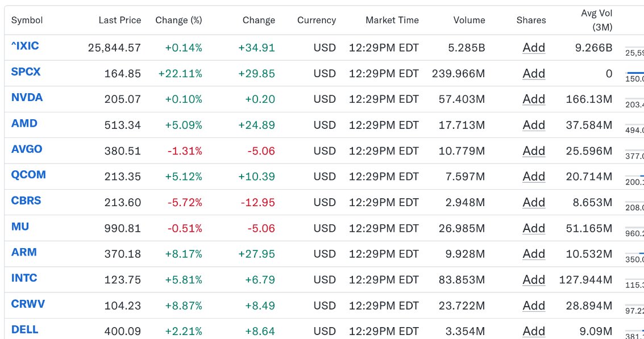Open the CBRS ticker link
The height and width of the screenshot is (339, 644).
[x=26, y=200]
